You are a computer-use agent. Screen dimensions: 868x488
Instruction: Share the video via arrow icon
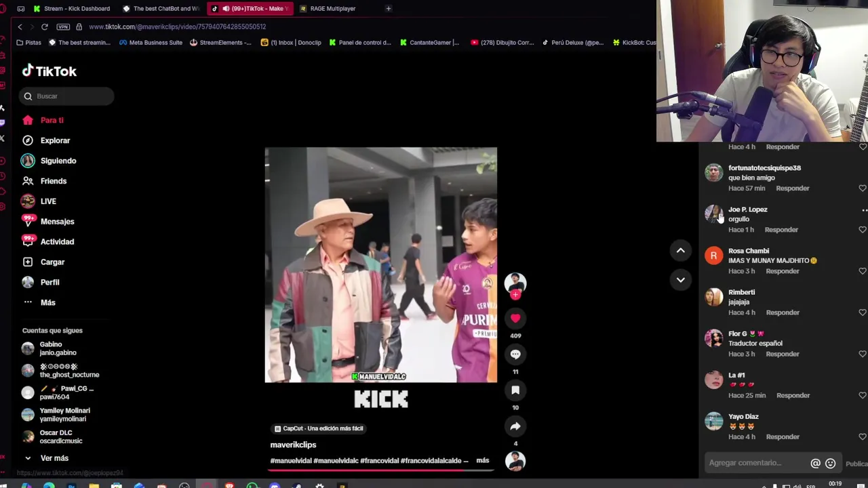pos(515,426)
